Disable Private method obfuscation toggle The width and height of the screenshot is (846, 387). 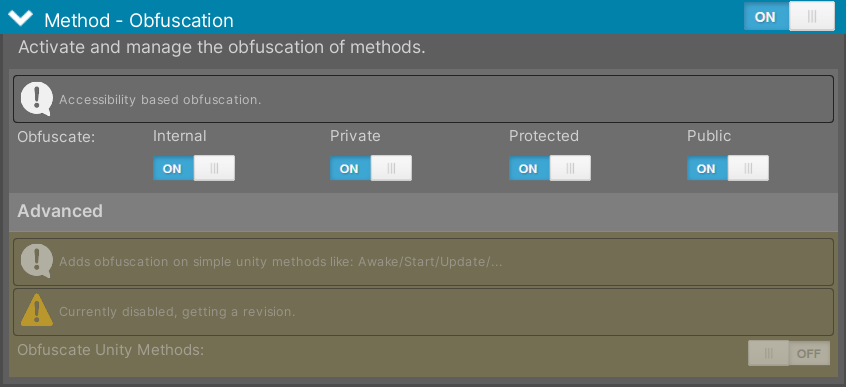coord(371,168)
